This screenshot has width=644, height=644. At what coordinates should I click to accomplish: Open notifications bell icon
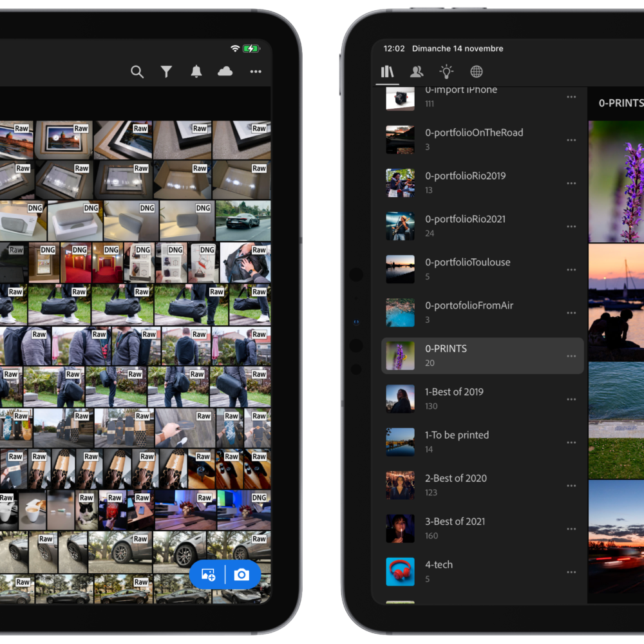196,71
